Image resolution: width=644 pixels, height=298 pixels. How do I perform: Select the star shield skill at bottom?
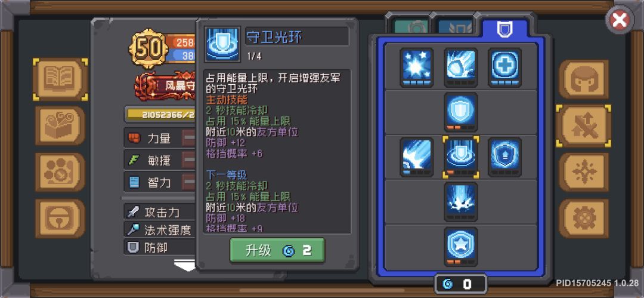coord(460,246)
